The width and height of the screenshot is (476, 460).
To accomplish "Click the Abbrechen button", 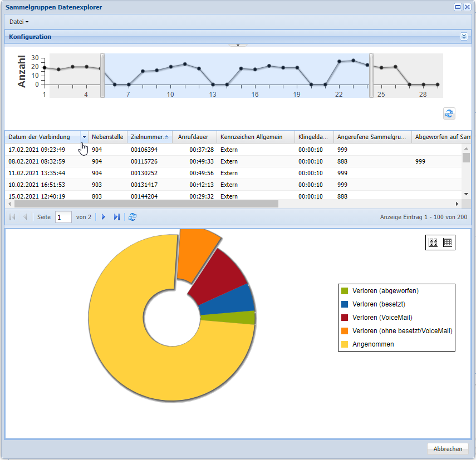I will coord(448,449).
